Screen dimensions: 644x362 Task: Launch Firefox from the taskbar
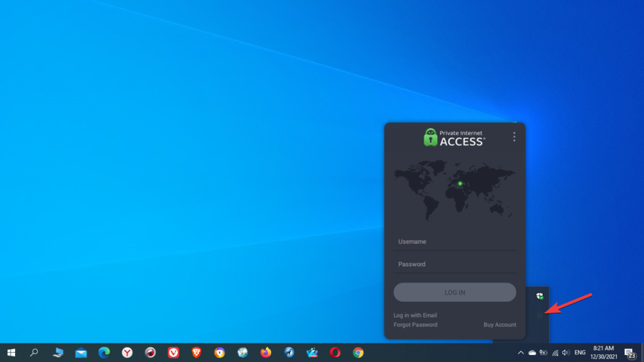coord(265,353)
